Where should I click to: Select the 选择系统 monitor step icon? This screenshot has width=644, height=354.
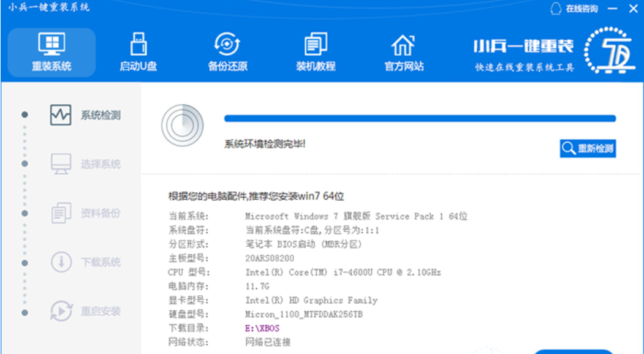pyautogui.click(x=60, y=164)
